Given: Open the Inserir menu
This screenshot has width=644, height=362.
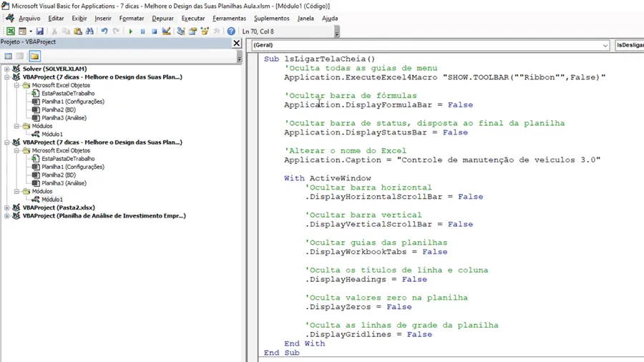Looking at the screenshot, I should tap(103, 19).
